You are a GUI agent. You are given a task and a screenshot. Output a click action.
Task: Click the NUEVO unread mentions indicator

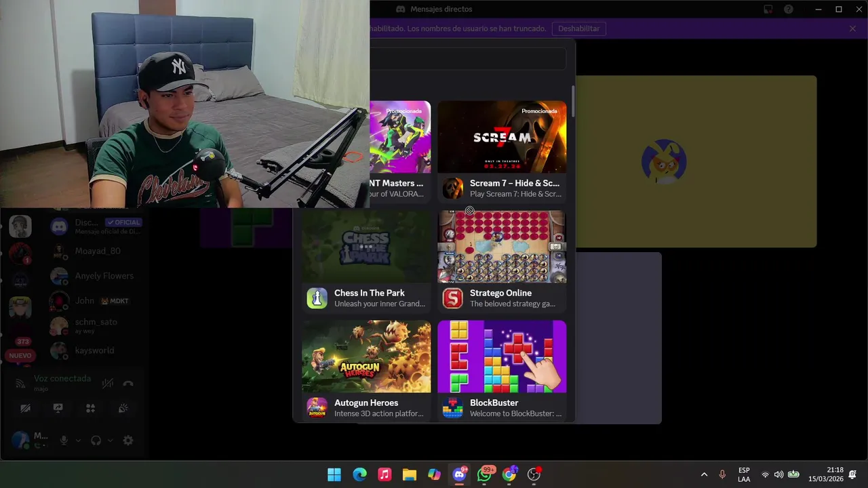pos(20,355)
